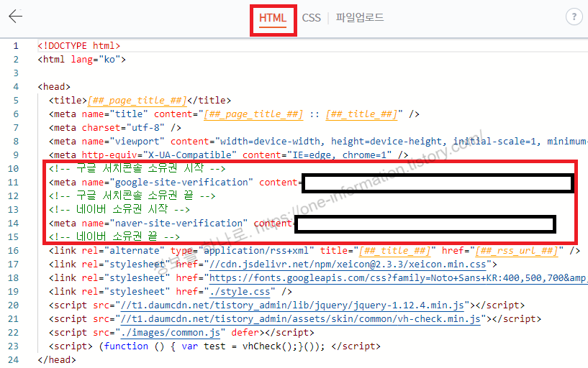Click line number 1 in the gutter
The image size is (588, 368).
[x=16, y=46]
